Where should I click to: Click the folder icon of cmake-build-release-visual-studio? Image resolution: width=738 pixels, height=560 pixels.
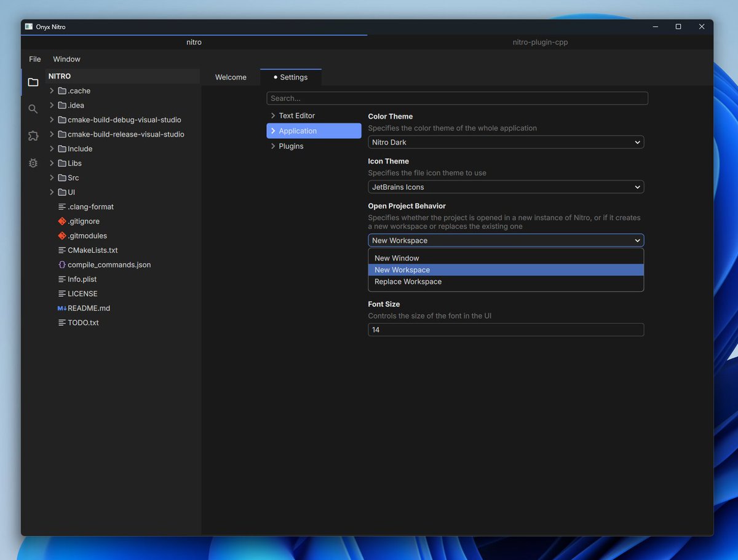click(62, 134)
